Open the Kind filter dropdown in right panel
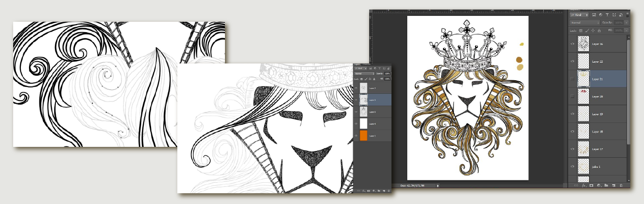This screenshot has width=644, height=204. click(579, 15)
